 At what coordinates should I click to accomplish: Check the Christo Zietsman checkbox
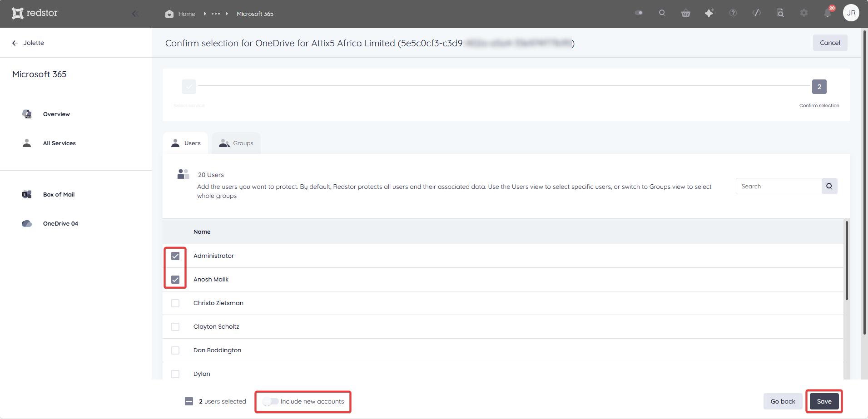click(175, 303)
